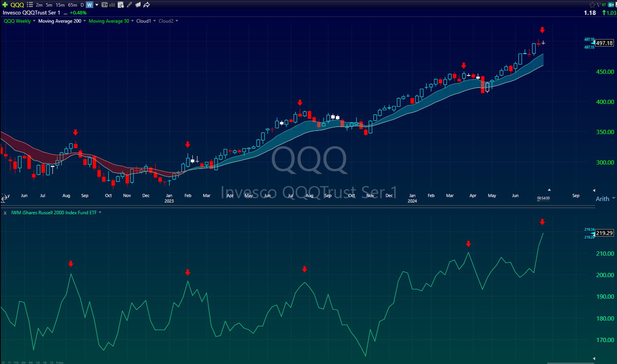This screenshot has height=364, width=617.
Task: Click the small triangle marker above 08:54:00
Action: (549, 190)
